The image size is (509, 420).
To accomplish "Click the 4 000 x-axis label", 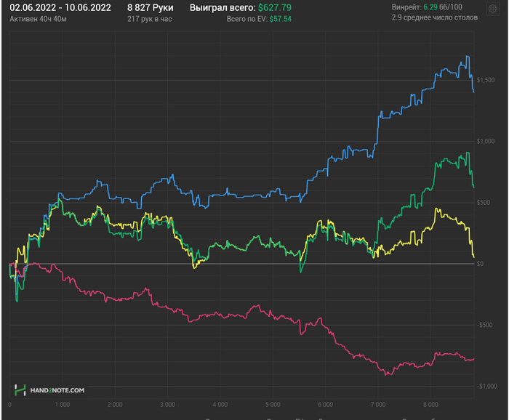I will (x=220, y=405).
